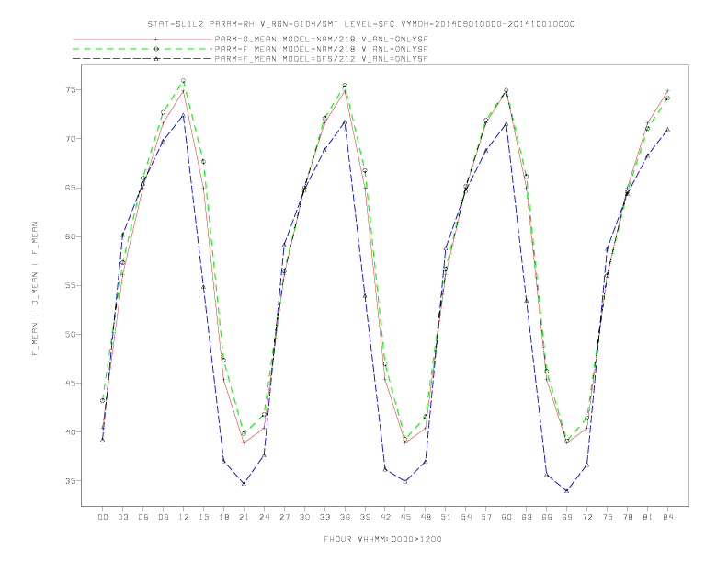This screenshot has width=728, height=563.
Task: Click x-axis forecast hour label 57
Action: (486, 517)
